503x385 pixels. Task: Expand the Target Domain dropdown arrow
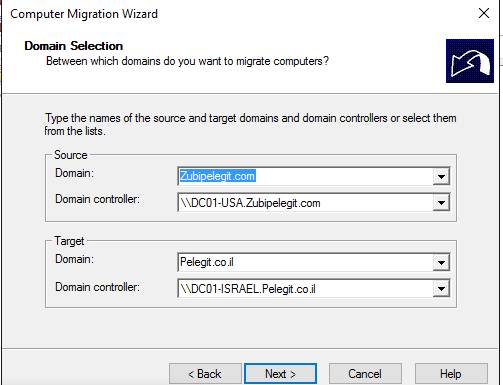tap(441, 262)
